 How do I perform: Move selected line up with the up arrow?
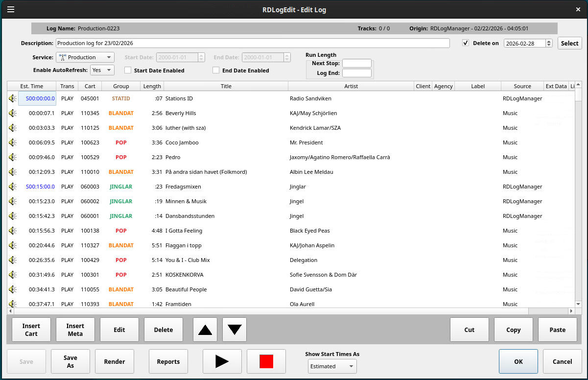205,330
